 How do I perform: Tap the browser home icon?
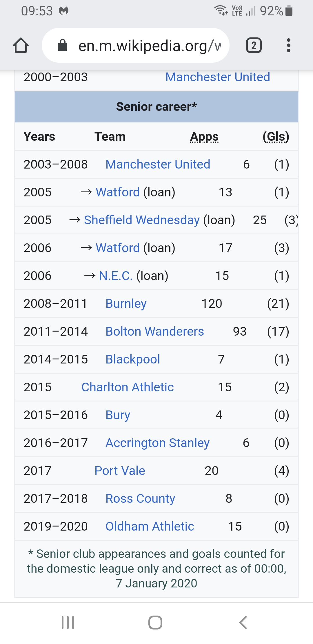click(x=21, y=46)
